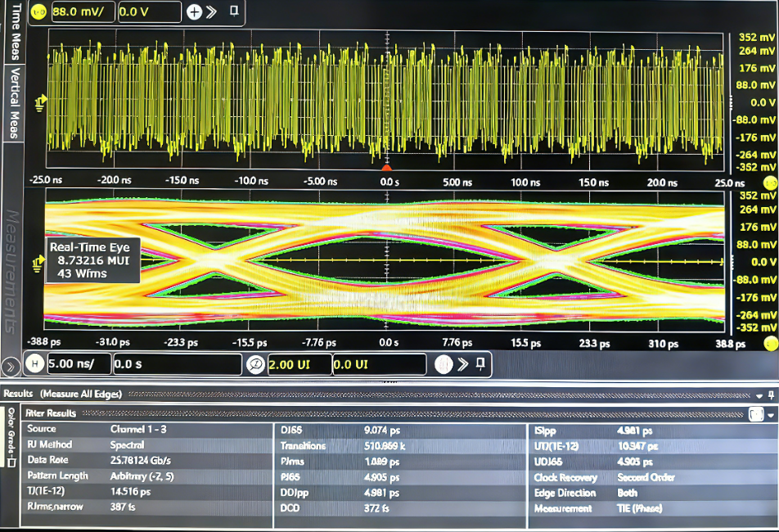Image resolution: width=779 pixels, height=532 pixels.
Task: Toggle the jitter results view icon
Action: (x=756, y=414)
